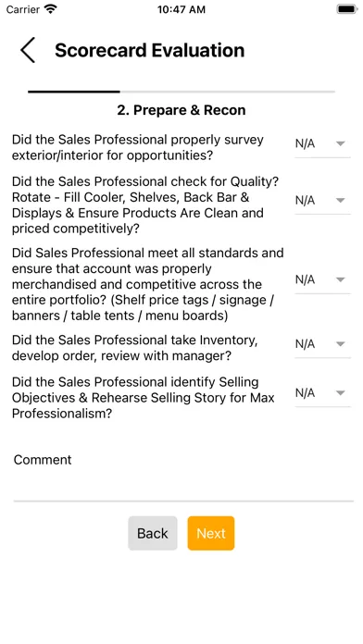Click the step progress bar under the header

[x=181, y=92]
